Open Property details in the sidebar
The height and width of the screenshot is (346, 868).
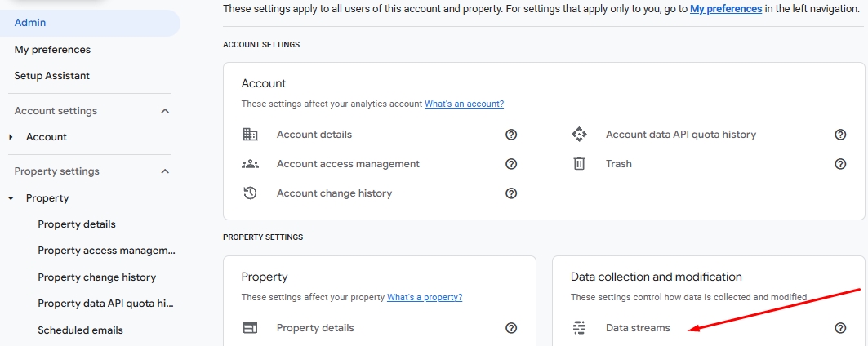pyautogui.click(x=77, y=224)
